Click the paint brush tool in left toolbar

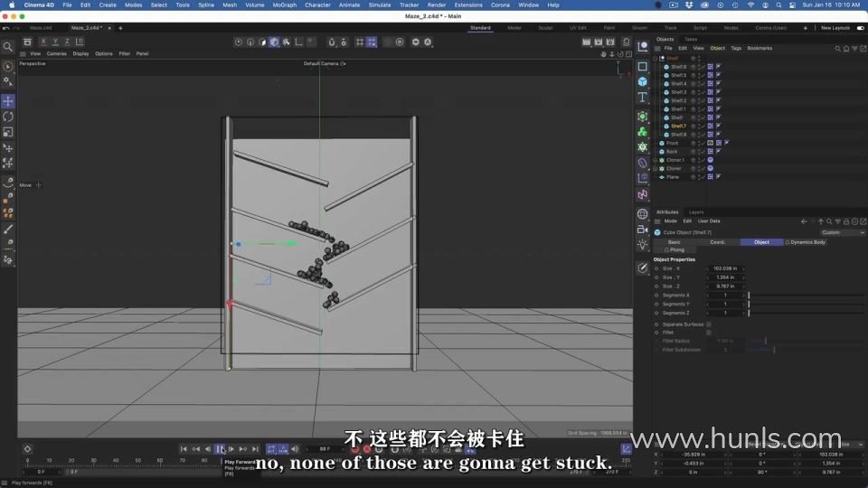8,229
